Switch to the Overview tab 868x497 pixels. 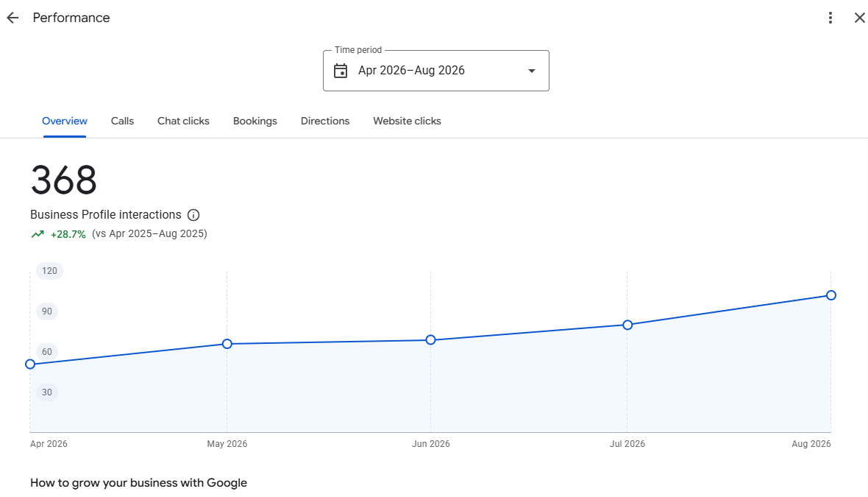point(65,121)
